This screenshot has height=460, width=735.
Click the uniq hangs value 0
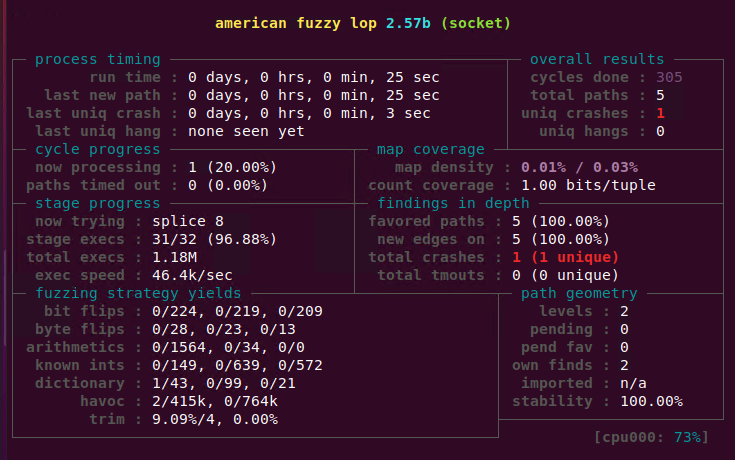660,131
